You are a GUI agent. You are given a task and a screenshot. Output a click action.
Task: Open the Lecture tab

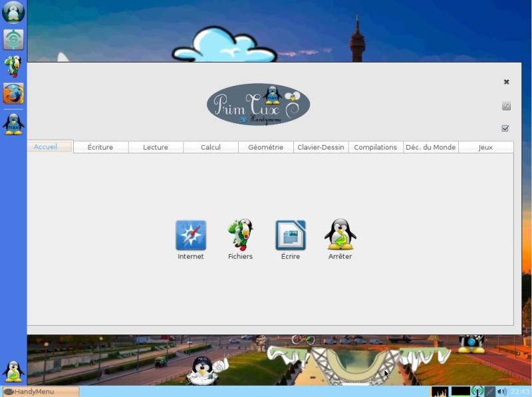pyautogui.click(x=156, y=147)
